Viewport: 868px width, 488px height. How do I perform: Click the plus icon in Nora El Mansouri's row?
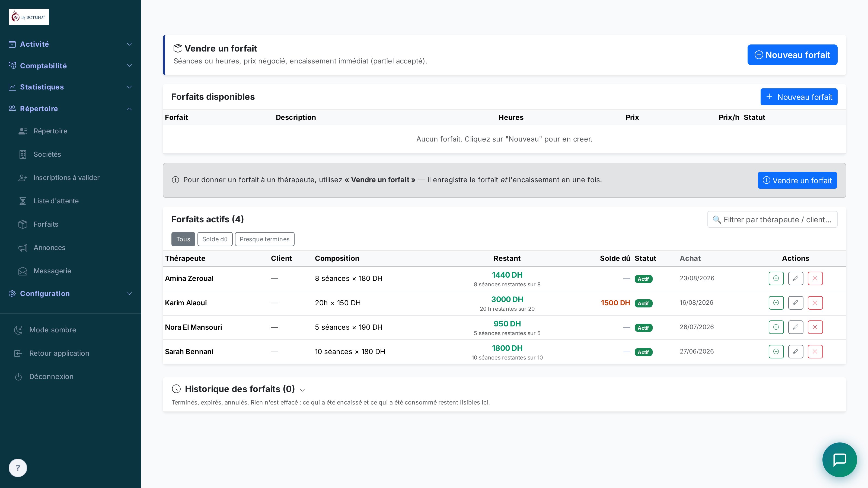pyautogui.click(x=776, y=327)
